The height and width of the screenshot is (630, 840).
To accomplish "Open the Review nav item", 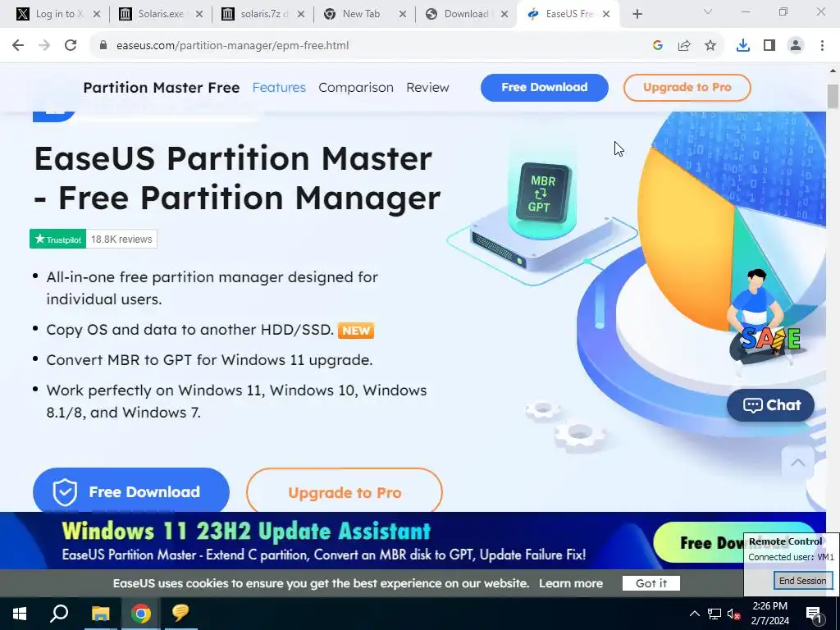I will click(x=427, y=87).
